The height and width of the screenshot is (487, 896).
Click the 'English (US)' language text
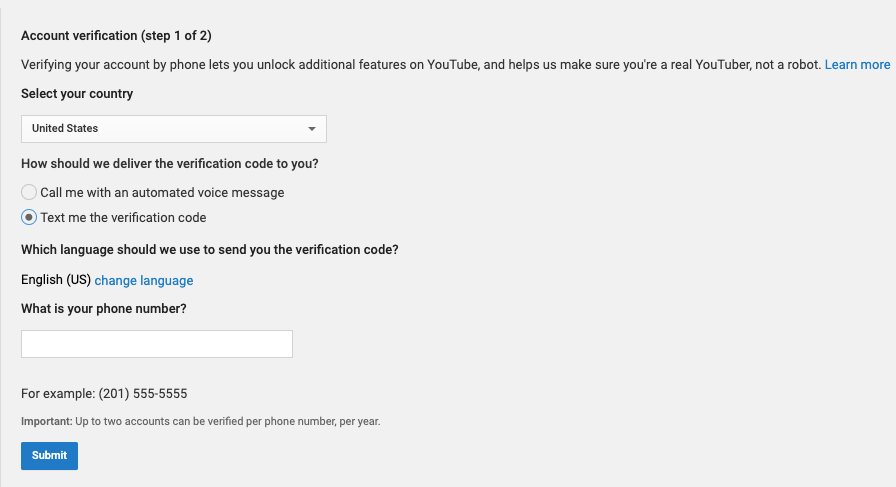click(x=56, y=280)
